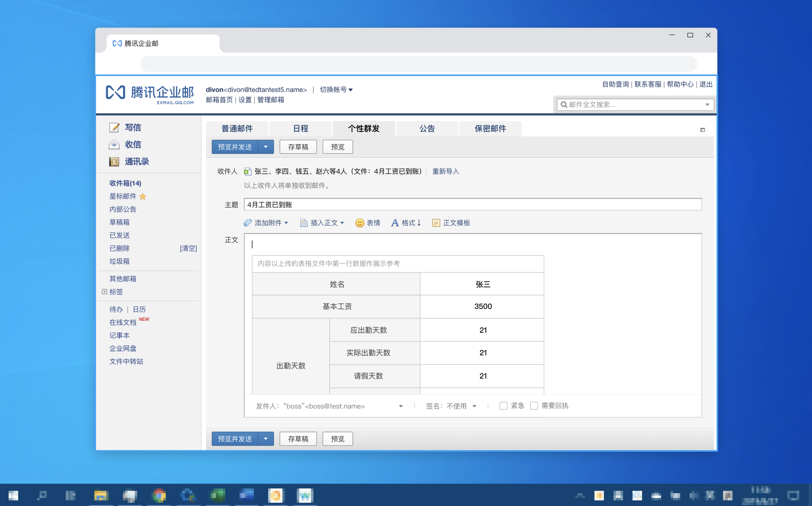The height and width of the screenshot is (506, 812).
Task: Open the 邮箱首页 link
Action: [x=219, y=100]
